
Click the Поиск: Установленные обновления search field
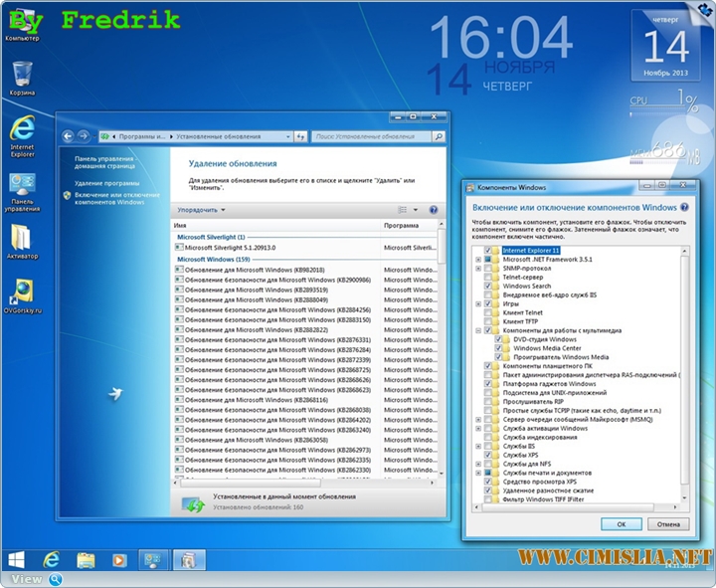click(372, 136)
